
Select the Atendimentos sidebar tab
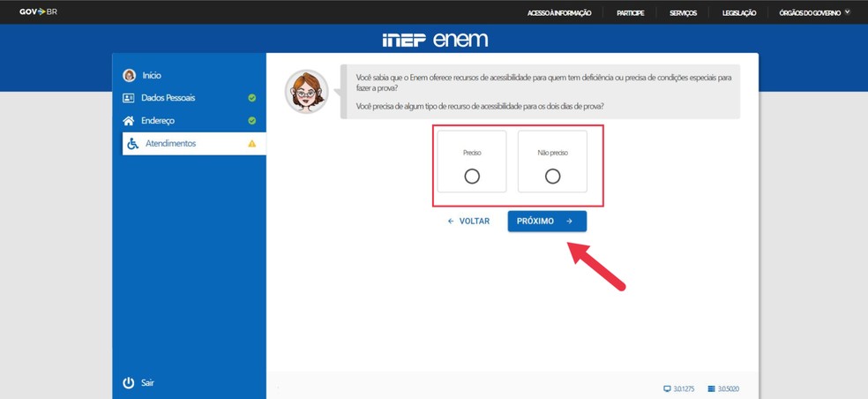(x=194, y=144)
